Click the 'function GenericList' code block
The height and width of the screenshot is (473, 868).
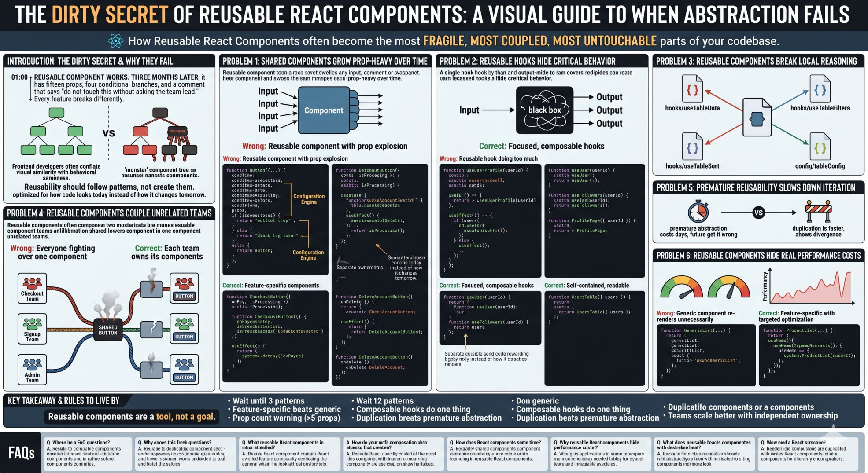pyautogui.click(x=706, y=356)
